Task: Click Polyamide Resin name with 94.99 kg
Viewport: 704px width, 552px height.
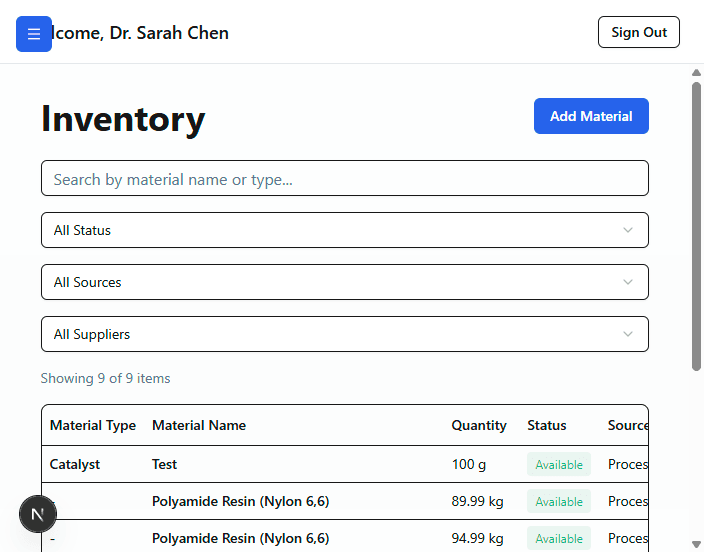Action: [x=241, y=538]
